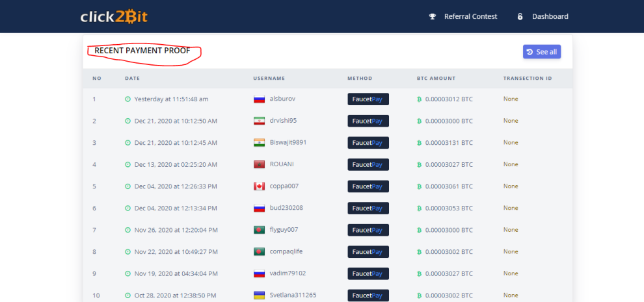644x302 pixels.
Task: Click the clock icon in the drvishi95 row
Action: coord(127,121)
